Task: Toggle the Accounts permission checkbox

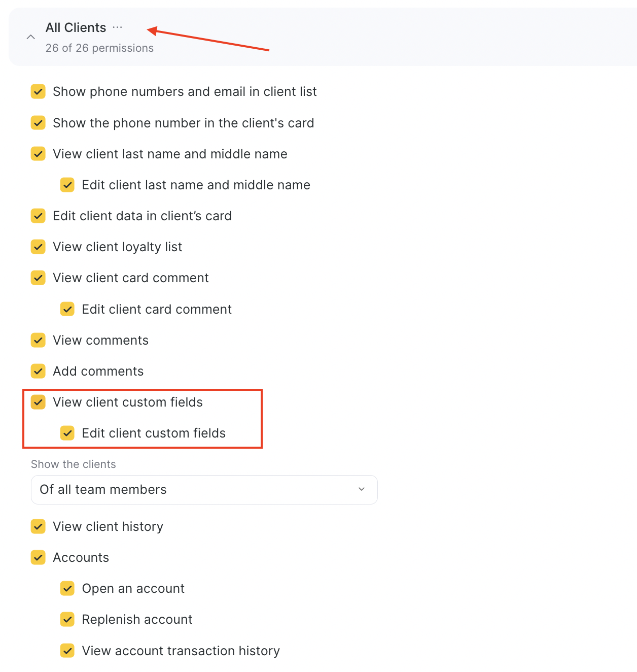Action: [x=38, y=557]
